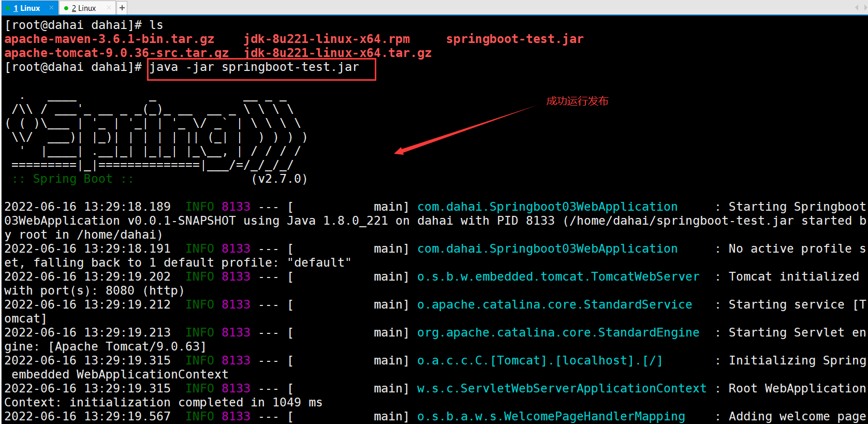Click the file name "jdk-8u221-linux-x64.tar.gz"
Screen dimensions: 868x424
(337, 53)
